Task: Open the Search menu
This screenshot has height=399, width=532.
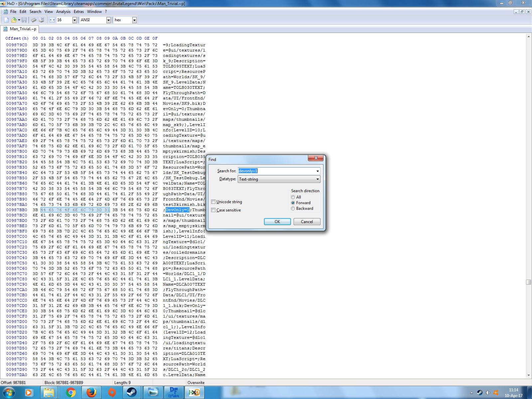Action: (35, 12)
